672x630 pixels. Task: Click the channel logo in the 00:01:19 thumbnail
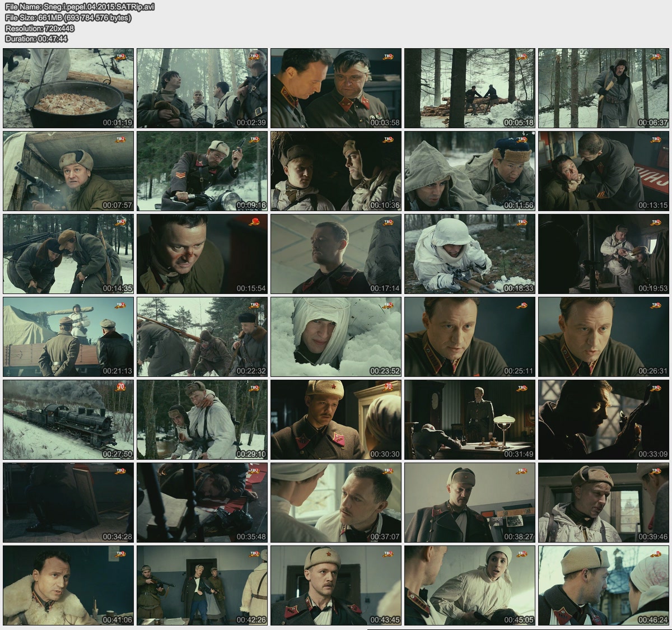pyautogui.click(x=120, y=56)
